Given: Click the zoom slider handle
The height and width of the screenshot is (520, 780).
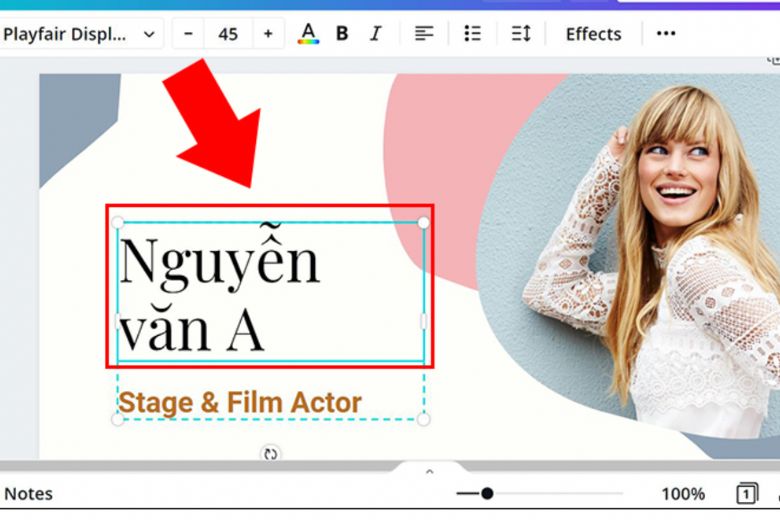Looking at the screenshot, I should click(x=487, y=494).
